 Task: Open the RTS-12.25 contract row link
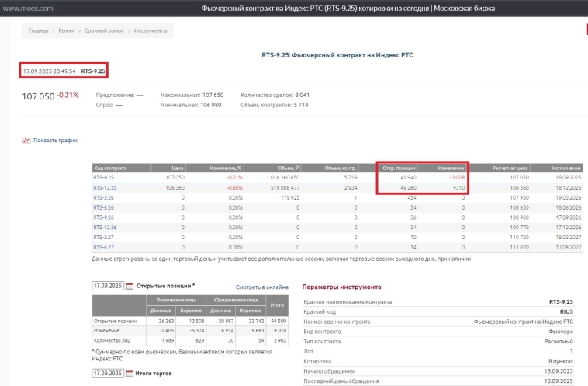105,187
